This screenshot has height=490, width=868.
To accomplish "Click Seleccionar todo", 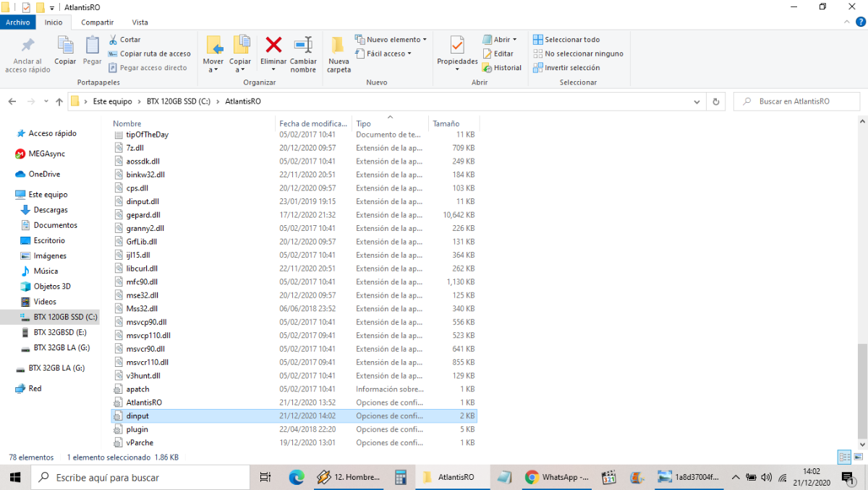I will click(566, 40).
